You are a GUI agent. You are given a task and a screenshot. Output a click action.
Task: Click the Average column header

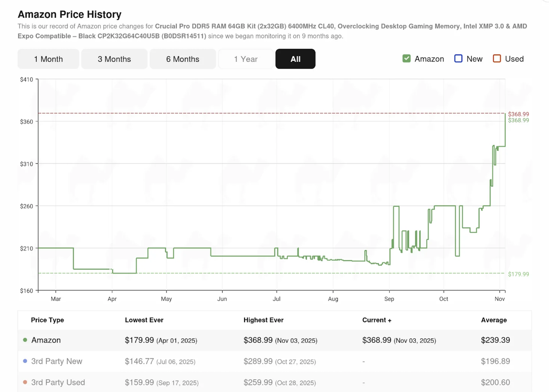pos(493,320)
